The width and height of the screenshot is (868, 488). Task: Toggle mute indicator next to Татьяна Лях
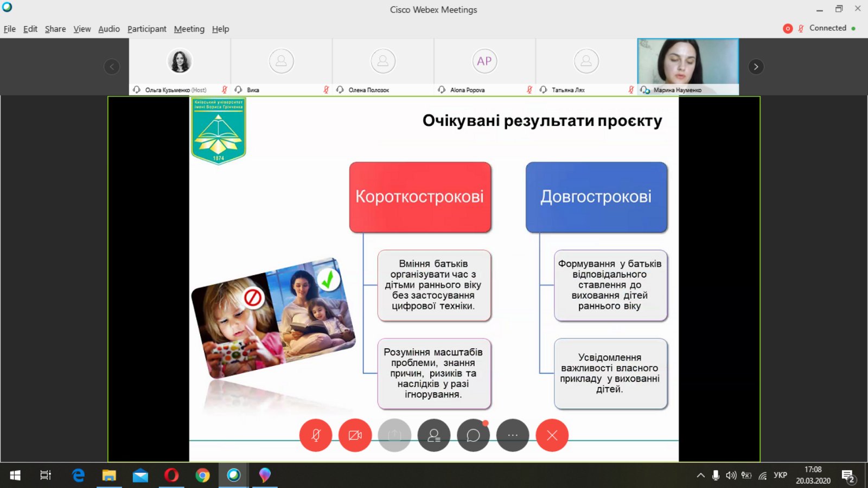630,90
